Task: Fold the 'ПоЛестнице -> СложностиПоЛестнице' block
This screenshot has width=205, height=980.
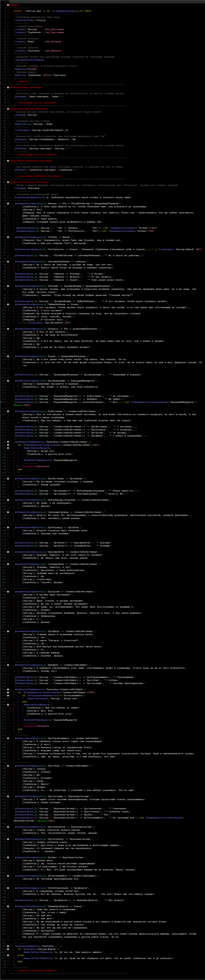Action: tap(8, 411)
